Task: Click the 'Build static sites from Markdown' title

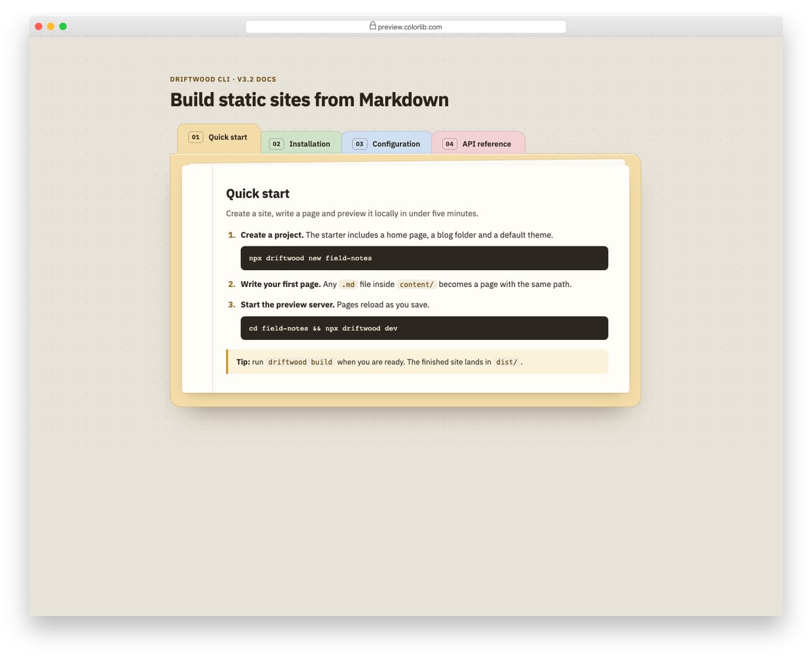Action: pyautogui.click(x=309, y=100)
